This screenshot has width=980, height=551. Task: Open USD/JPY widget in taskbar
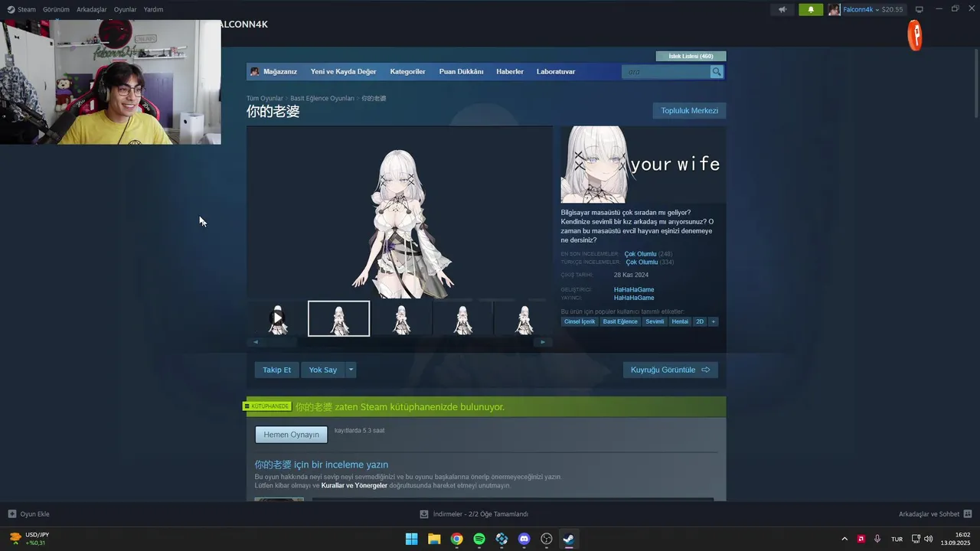point(29,539)
